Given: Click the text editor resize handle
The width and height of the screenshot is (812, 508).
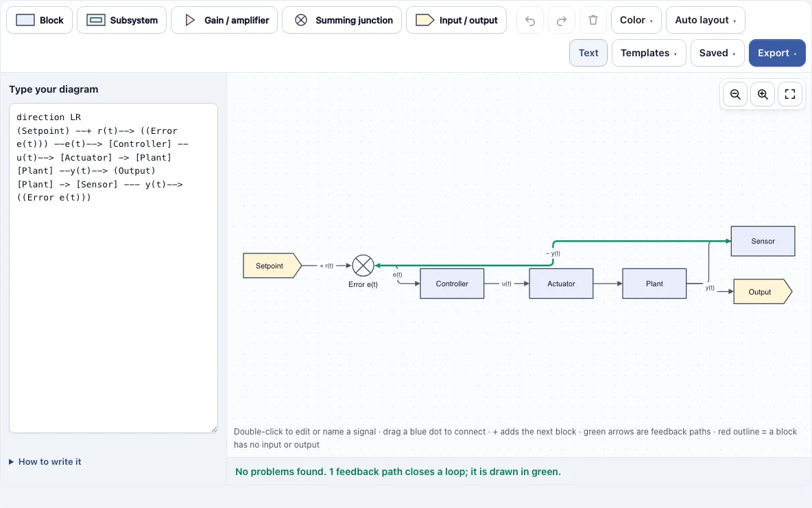Looking at the screenshot, I should 214,428.
